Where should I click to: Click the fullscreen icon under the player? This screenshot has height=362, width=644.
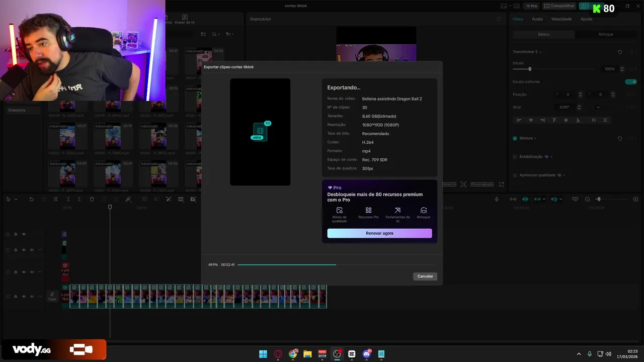[501, 185]
